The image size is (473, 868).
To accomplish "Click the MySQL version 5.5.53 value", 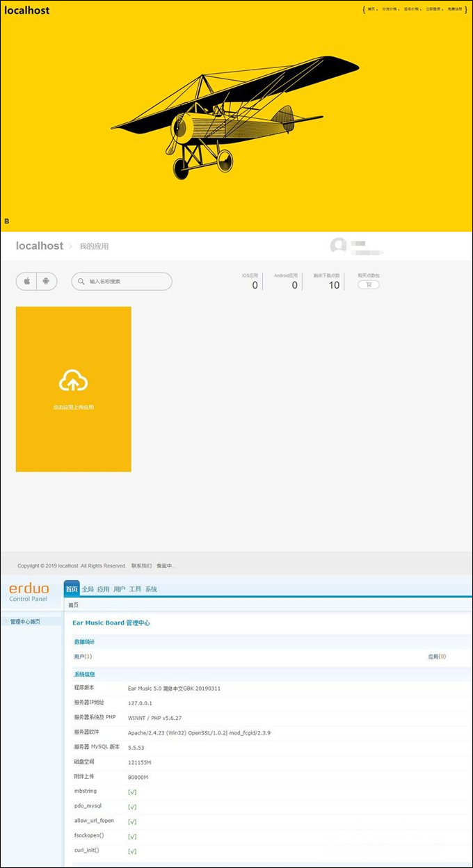I will click(x=136, y=748).
